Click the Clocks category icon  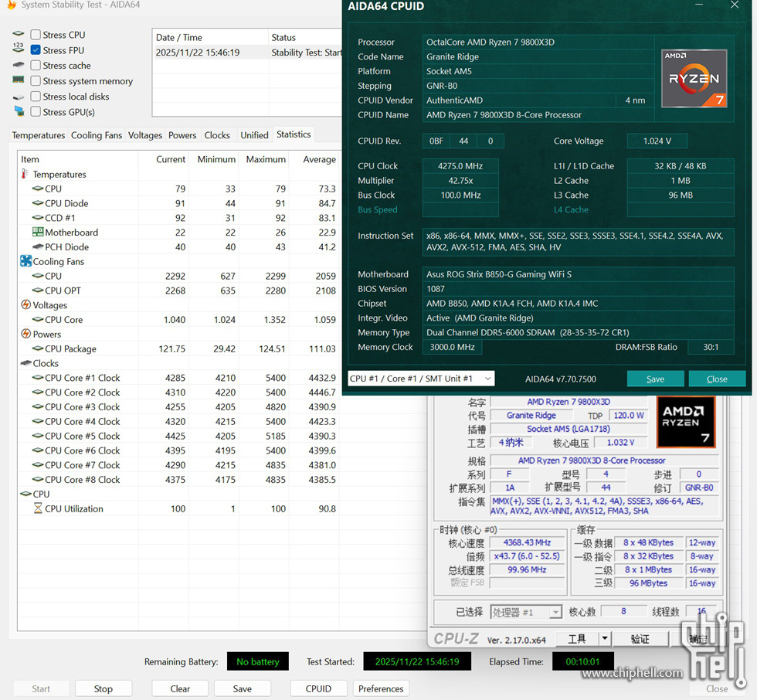[x=25, y=364]
